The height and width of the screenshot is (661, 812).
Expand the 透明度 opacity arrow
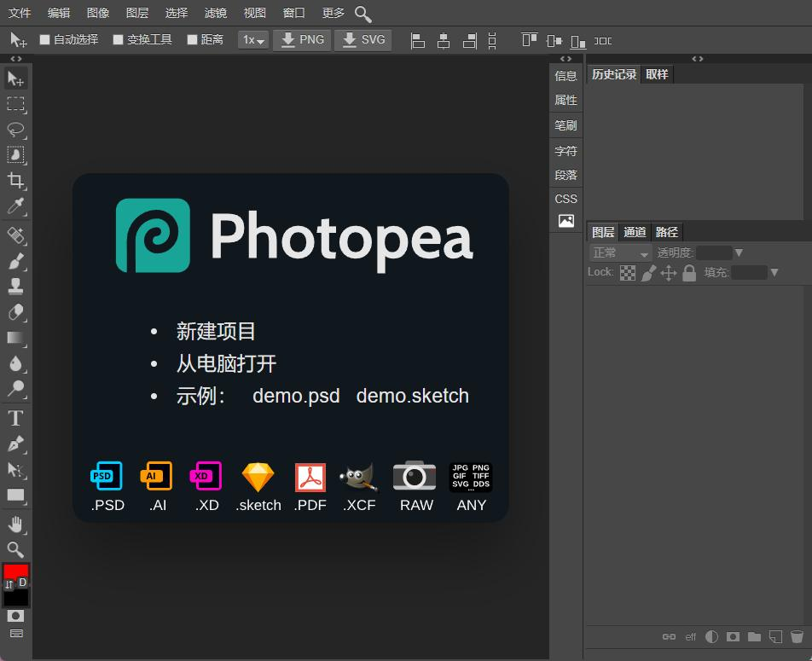tap(739, 252)
